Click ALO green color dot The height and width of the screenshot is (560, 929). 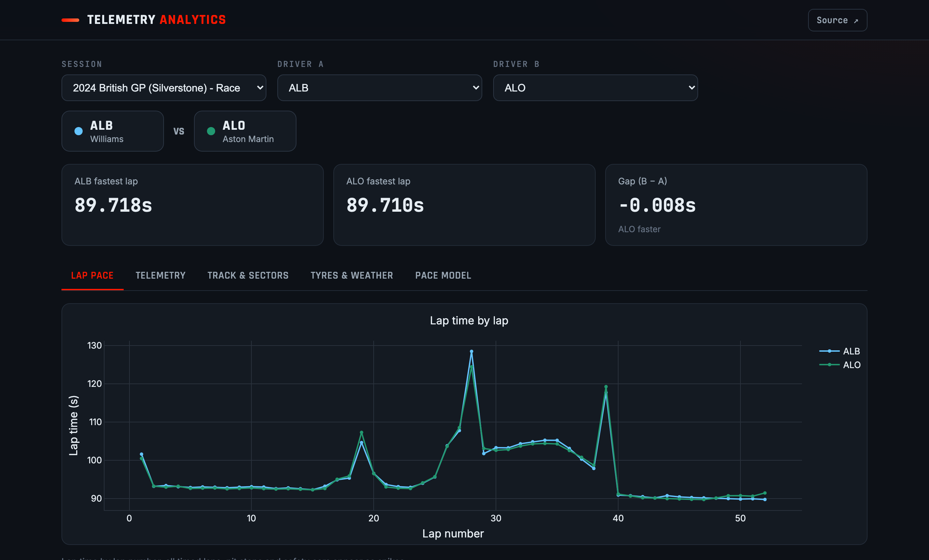pos(211,131)
